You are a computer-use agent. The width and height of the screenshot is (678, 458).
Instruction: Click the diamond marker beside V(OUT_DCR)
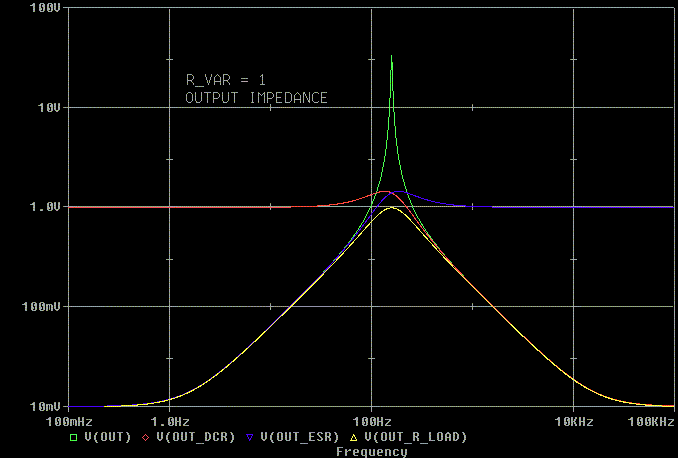[145, 437]
